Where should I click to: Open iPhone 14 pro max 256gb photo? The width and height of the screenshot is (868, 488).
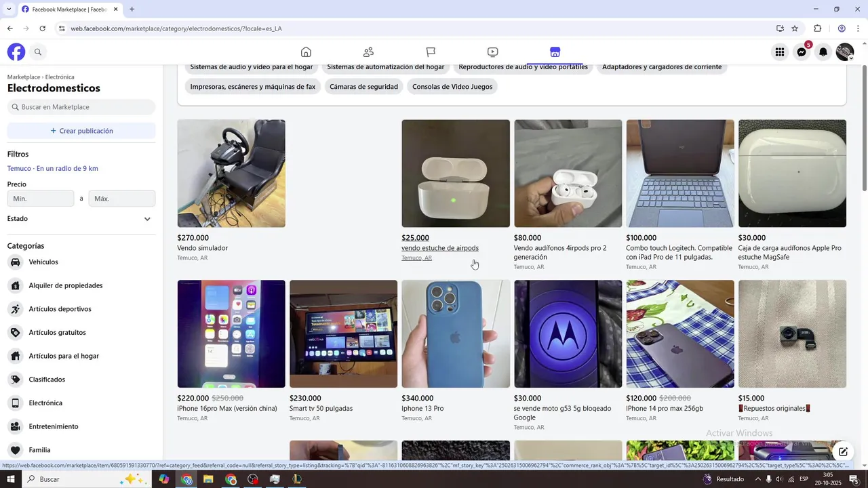(680, 334)
